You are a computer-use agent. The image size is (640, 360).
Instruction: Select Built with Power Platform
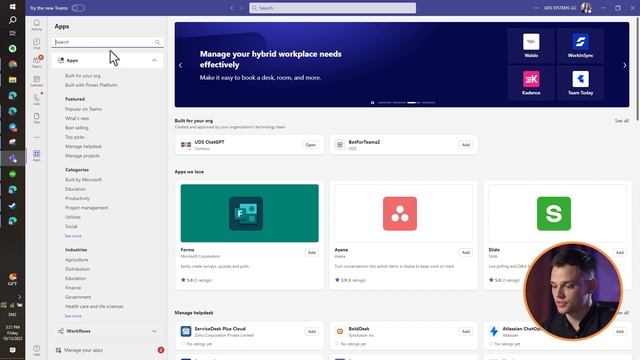[91, 85]
